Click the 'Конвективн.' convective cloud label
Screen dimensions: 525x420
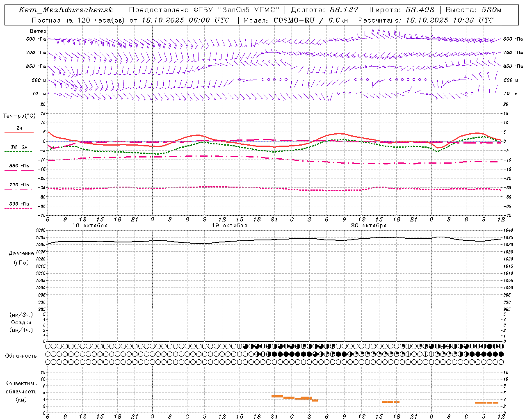coord(21,383)
